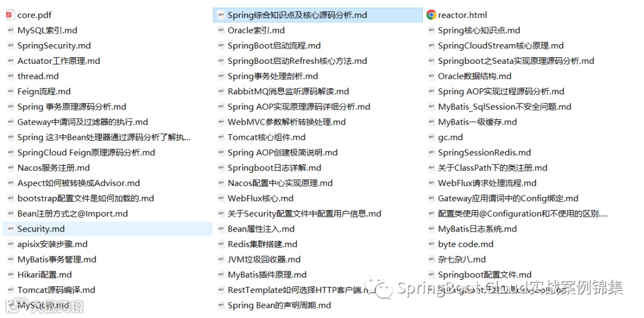Select Nacos配置中心实现原理.md

[x=280, y=183]
